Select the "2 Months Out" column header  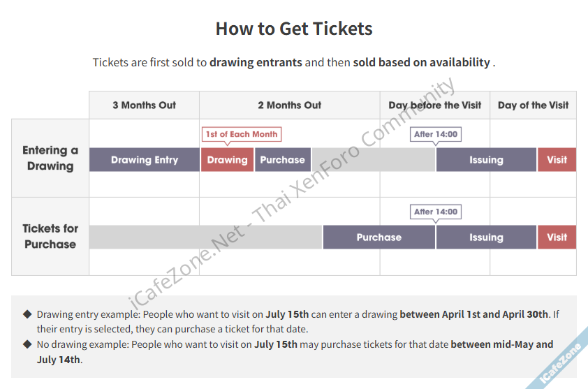pos(290,105)
